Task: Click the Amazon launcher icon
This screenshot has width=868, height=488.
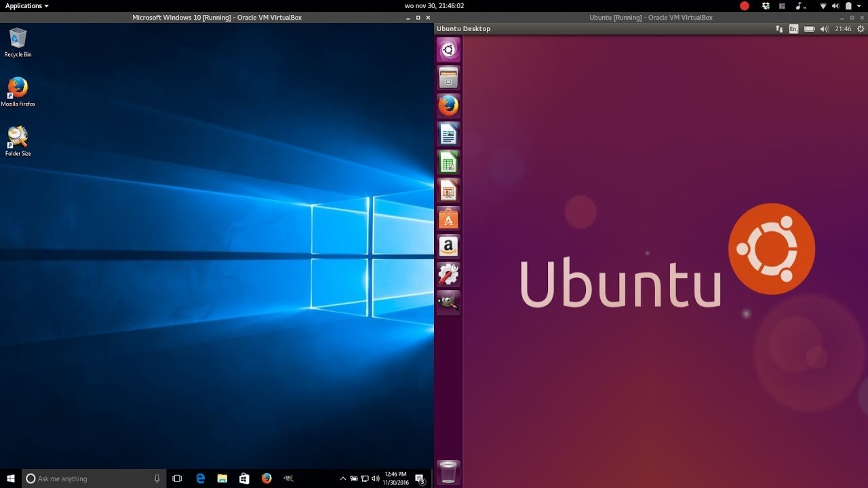Action: (448, 247)
